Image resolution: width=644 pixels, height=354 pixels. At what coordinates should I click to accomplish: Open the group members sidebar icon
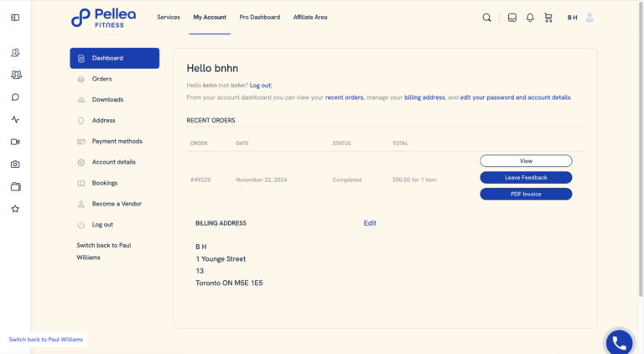click(16, 75)
